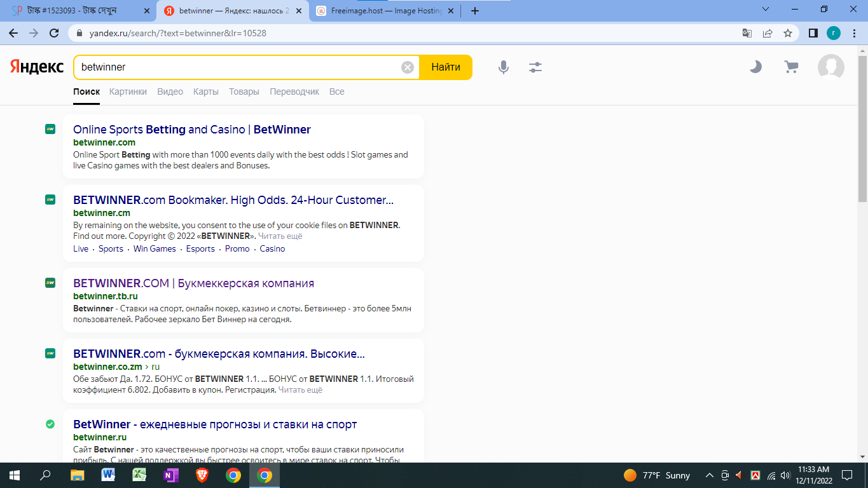Open the Карты tab

[206, 91]
